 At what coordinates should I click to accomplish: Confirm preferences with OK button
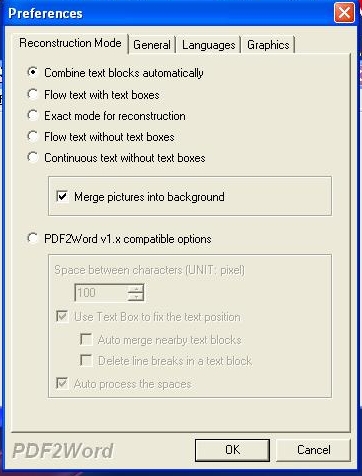232,450
